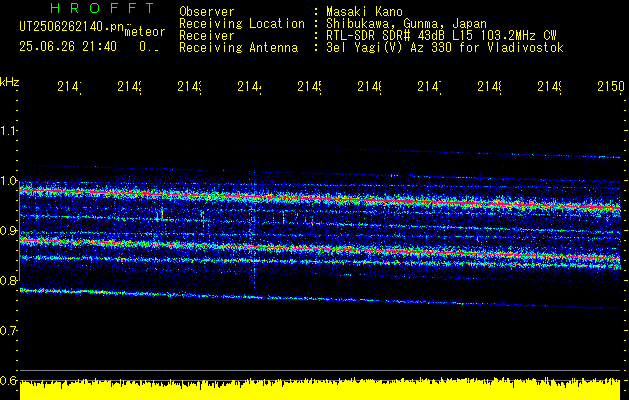
Task: Click the 'meteor' label
Action: 144,32
